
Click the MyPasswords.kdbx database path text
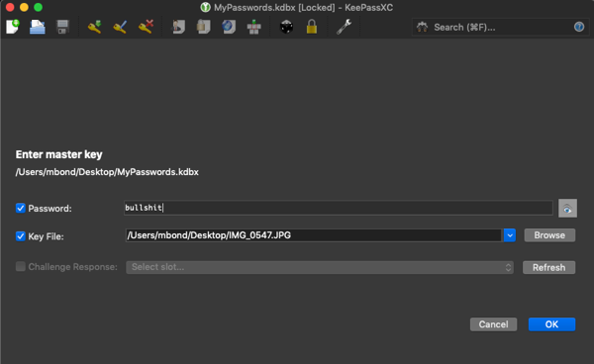[x=107, y=172]
